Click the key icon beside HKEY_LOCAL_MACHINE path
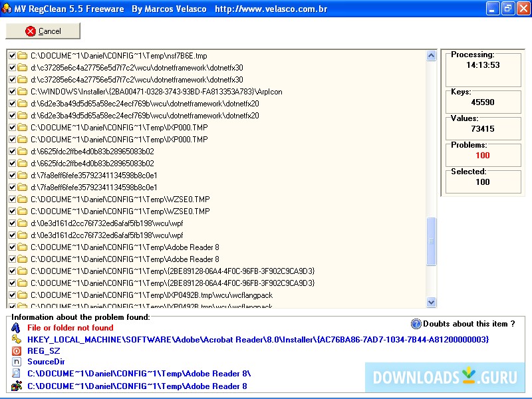 (17, 339)
